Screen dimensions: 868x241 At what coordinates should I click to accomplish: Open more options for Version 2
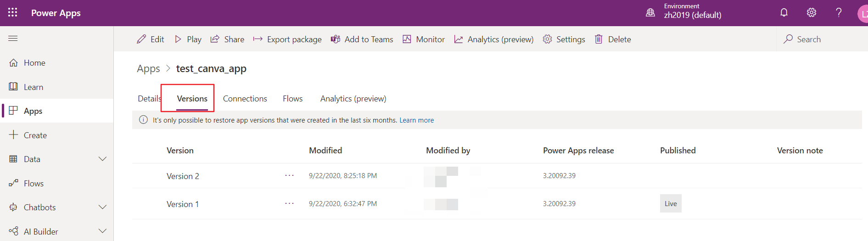(x=289, y=175)
